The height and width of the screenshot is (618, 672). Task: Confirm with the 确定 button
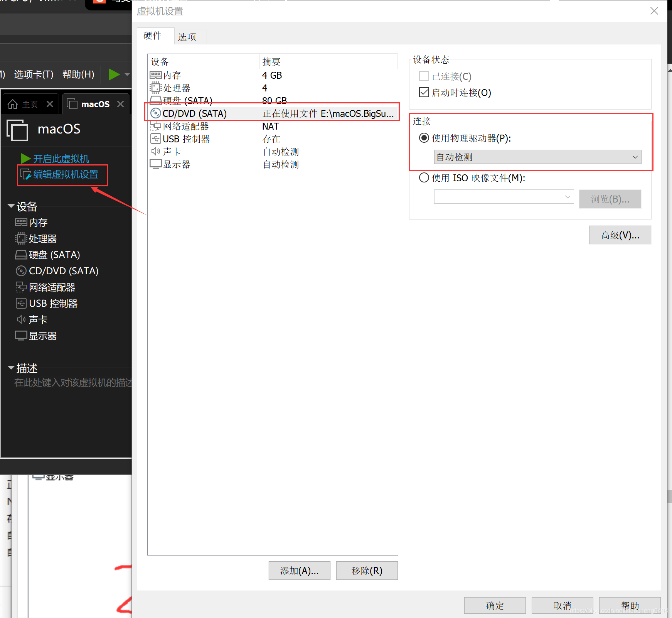tap(495, 606)
